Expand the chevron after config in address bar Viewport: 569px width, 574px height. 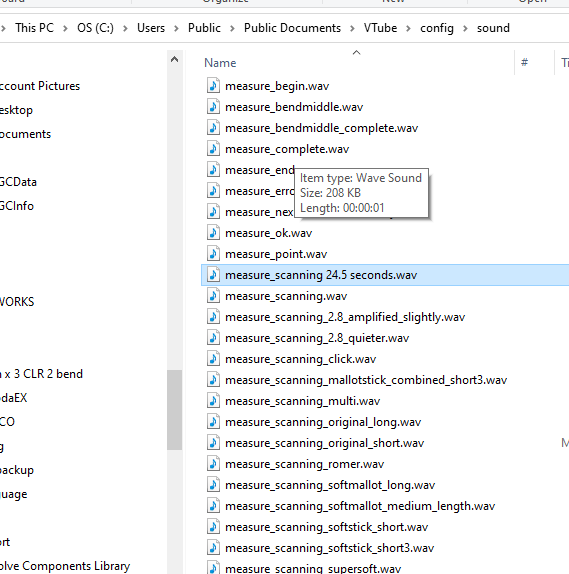[x=465, y=28]
